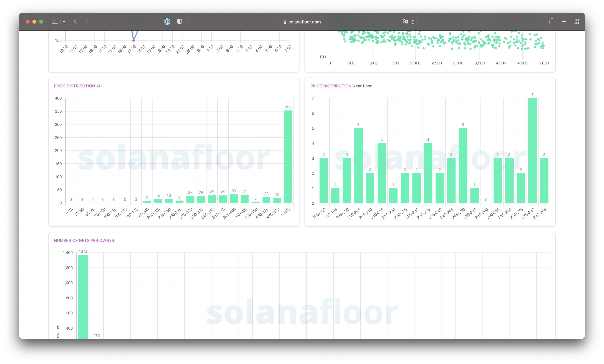Click the forward navigation arrow
This screenshot has height=364, width=604.
coord(87,22)
